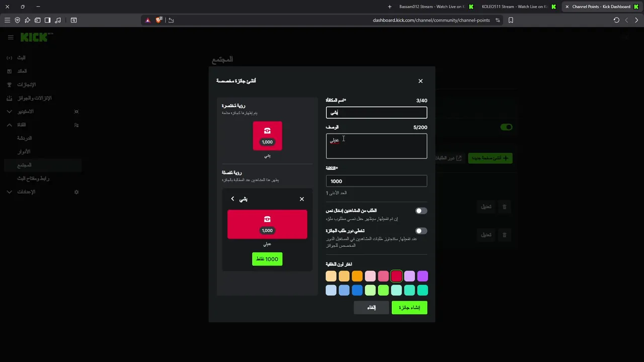Select the solid blue color swatch
This screenshot has height=362, width=644.
(x=357, y=290)
